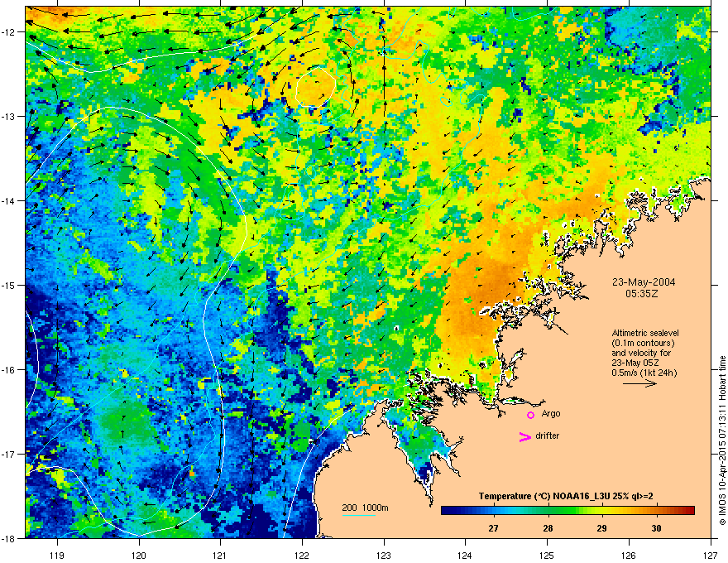Click the longitude 119 axis label
728x563 pixels.
point(57,556)
